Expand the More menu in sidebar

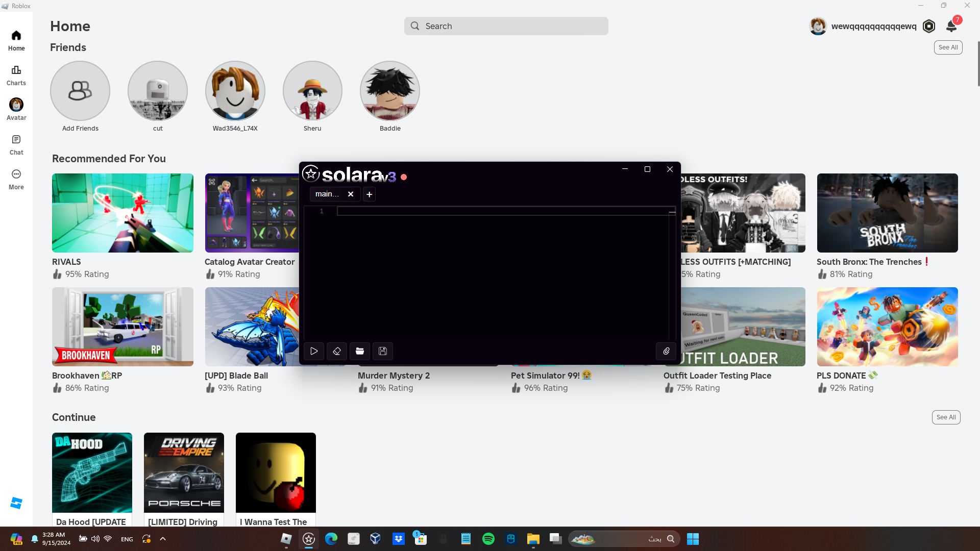coord(16,179)
